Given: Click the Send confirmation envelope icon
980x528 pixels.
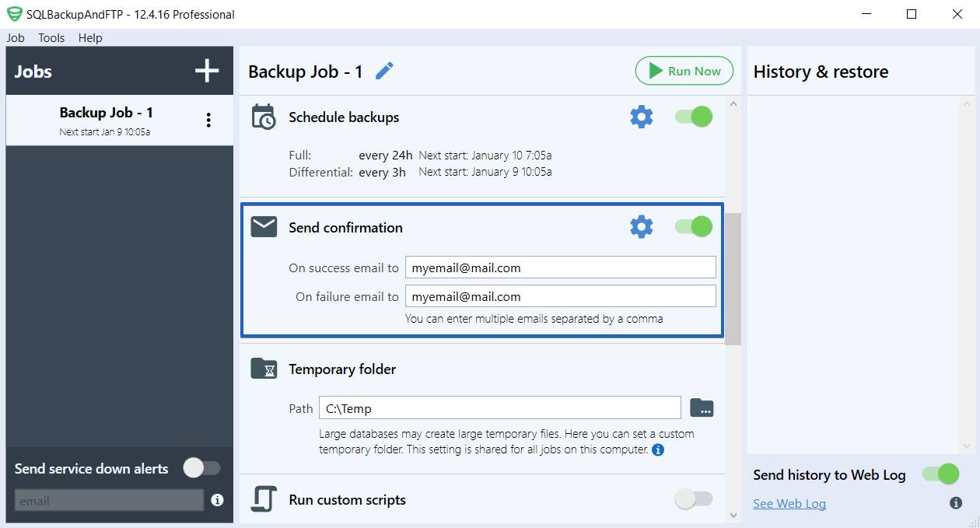Looking at the screenshot, I should [264, 227].
